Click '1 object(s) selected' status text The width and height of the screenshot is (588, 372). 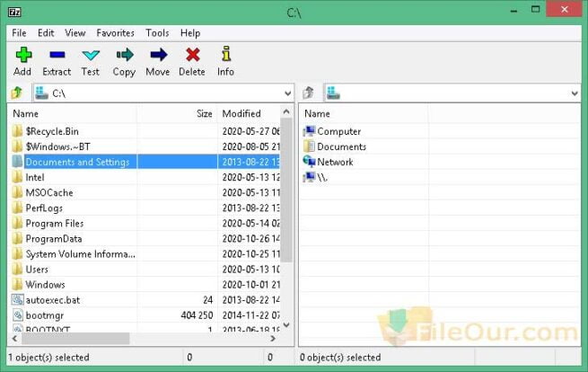pyautogui.click(x=48, y=357)
